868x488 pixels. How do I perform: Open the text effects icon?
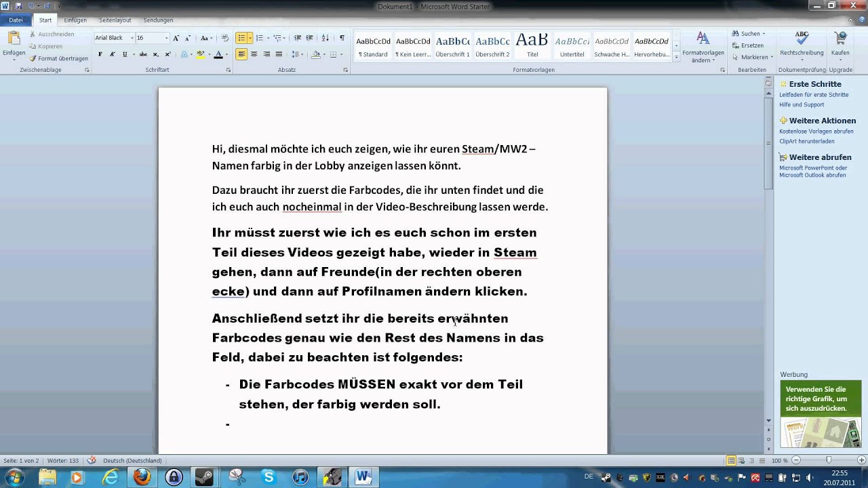[x=186, y=54]
